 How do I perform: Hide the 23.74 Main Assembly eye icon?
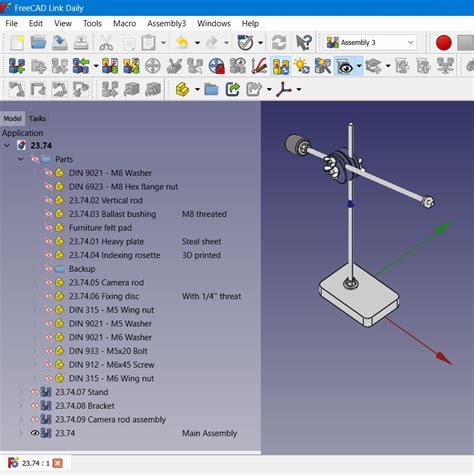point(35,433)
